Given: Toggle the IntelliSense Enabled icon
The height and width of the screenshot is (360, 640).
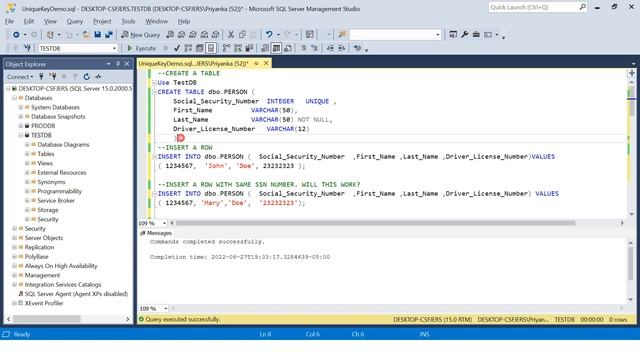Looking at the screenshot, I should point(211,48).
